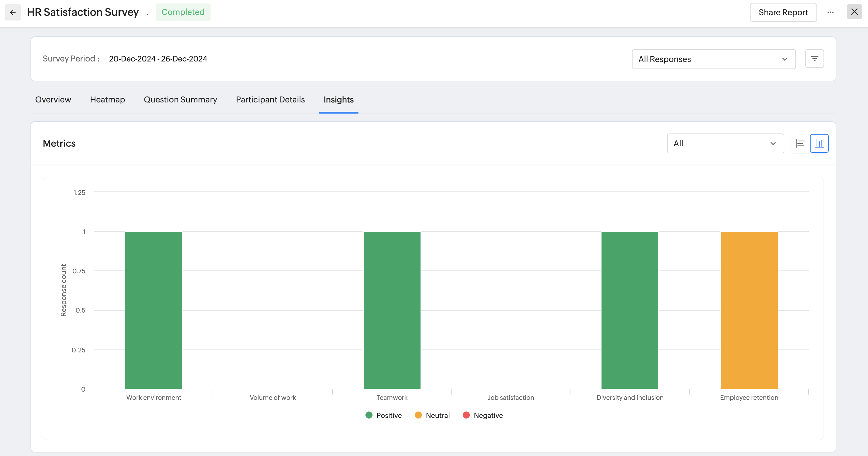Switch to the Heatmap tab
Image resolution: width=868 pixels, height=456 pixels.
[x=107, y=100]
